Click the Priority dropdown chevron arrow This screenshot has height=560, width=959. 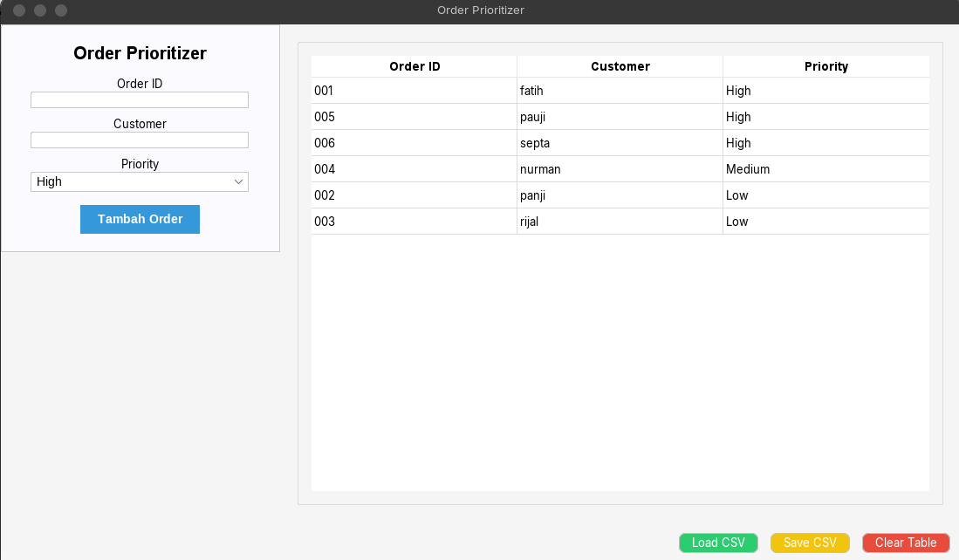pyautogui.click(x=238, y=181)
